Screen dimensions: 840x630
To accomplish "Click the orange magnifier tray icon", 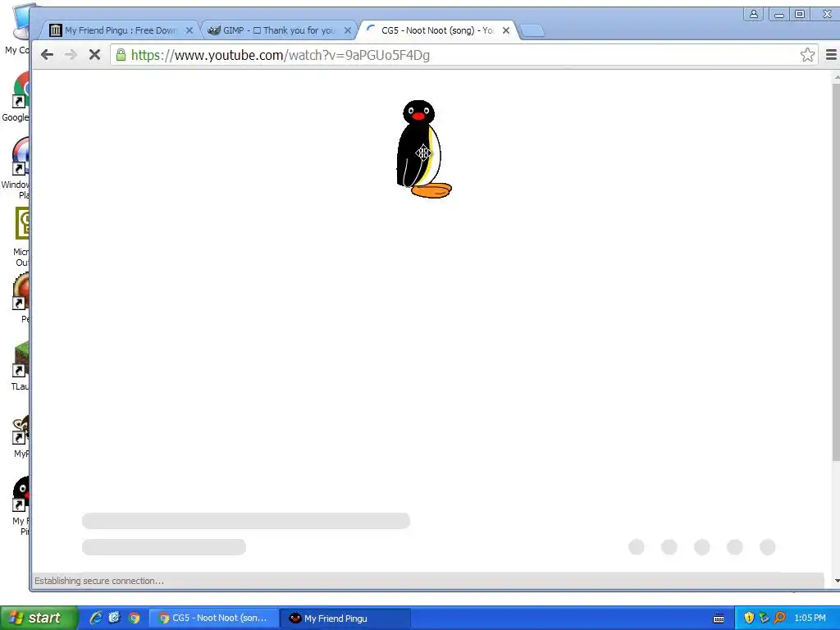I will 779,618.
